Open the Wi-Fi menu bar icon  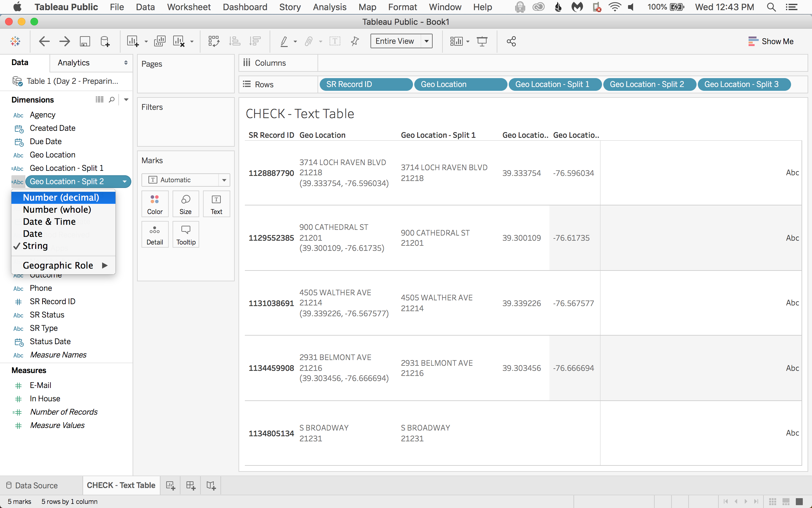(614, 7)
